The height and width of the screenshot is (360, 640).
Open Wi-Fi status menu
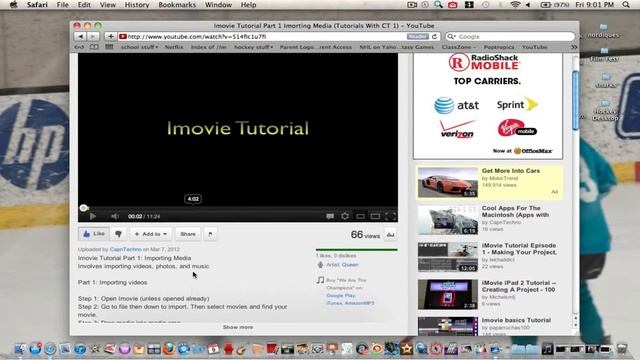515,5
